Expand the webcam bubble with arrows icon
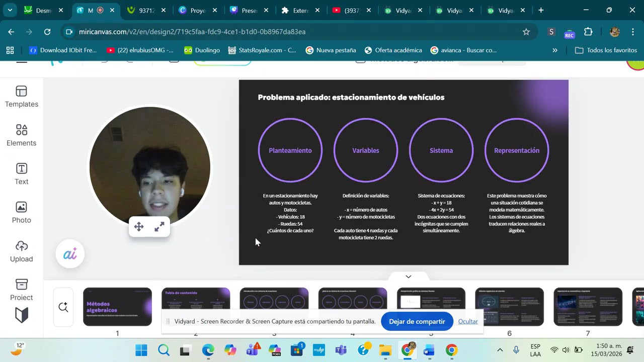This screenshot has width=644, height=362. 159,227
